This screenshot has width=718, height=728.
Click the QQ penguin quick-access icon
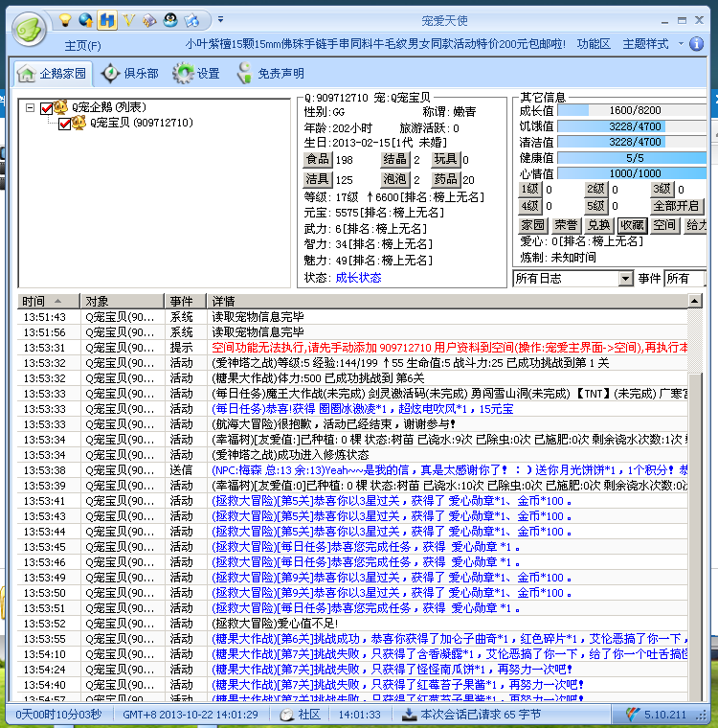170,20
